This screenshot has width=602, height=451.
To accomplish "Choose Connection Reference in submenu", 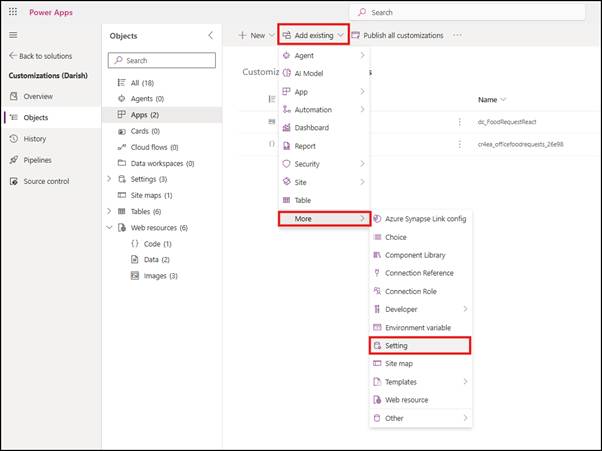I will pos(419,273).
